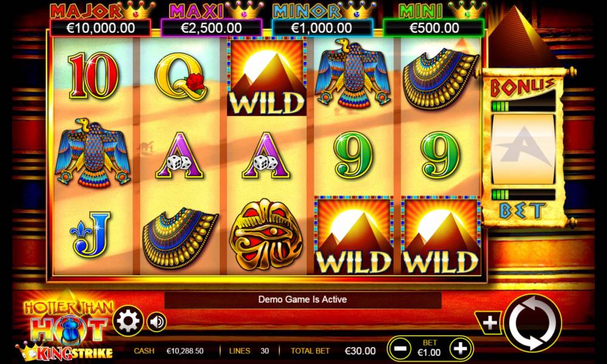Click the red 10 symbol on reel one
Viewport: 607px width, 364px height.
pos(93,76)
